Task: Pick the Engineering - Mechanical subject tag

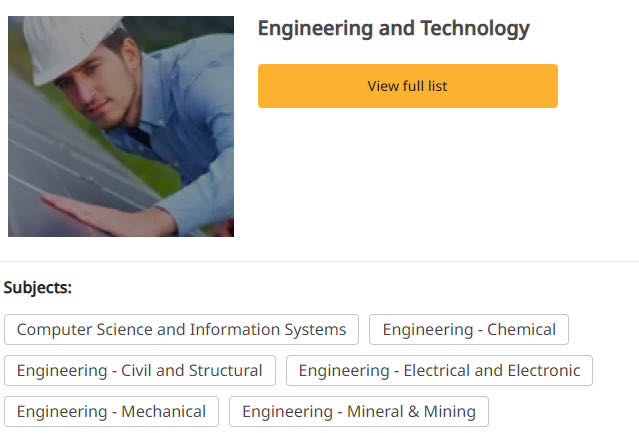Action: coord(111,411)
